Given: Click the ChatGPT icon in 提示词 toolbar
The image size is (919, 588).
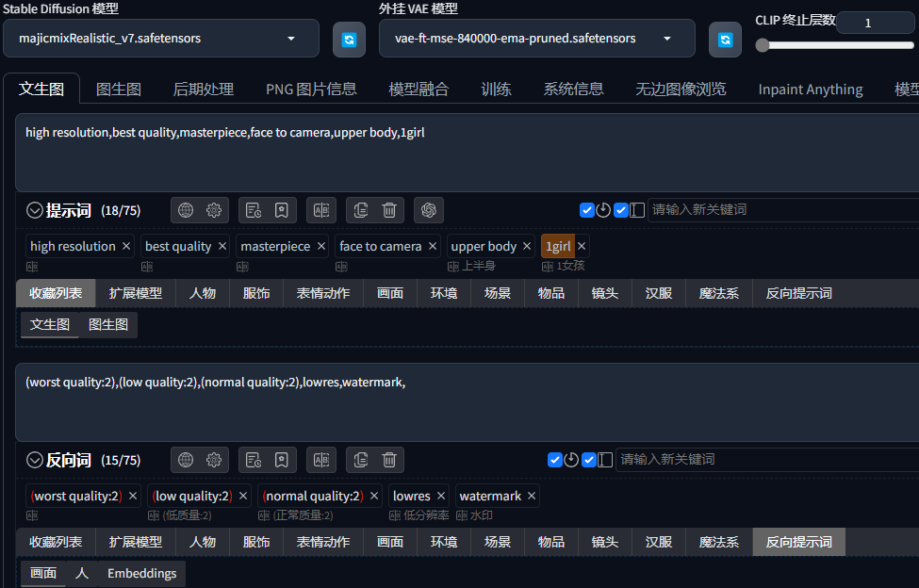Looking at the screenshot, I should click(429, 210).
